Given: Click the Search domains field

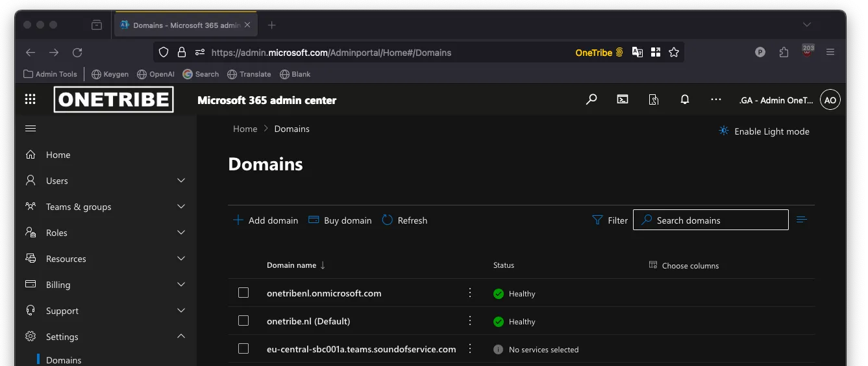Looking at the screenshot, I should [x=711, y=220].
